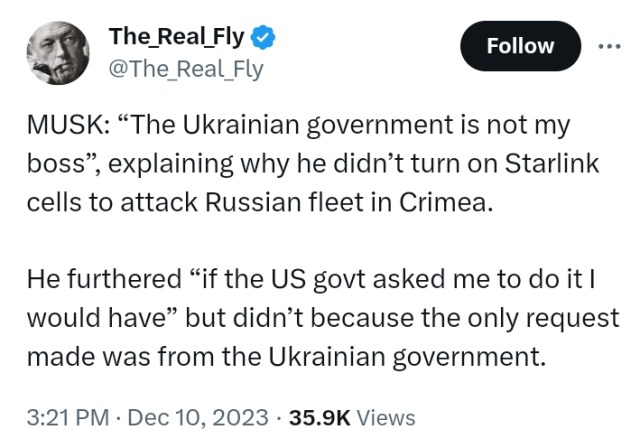Follow The_Real_Fly account
640x448 pixels.
point(520,46)
